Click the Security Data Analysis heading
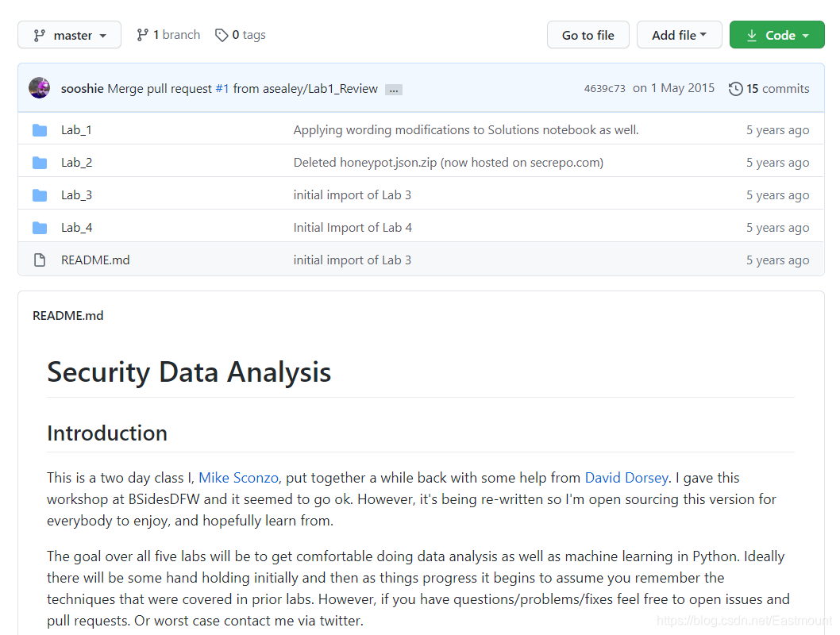This screenshot has width=840, height=635. coord(189,372)
